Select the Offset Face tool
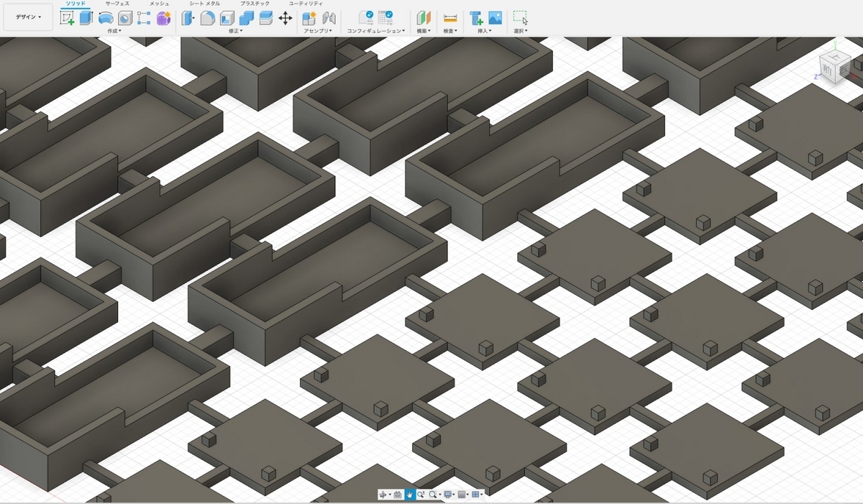863x504 pixels. click(x=265, y=18)
